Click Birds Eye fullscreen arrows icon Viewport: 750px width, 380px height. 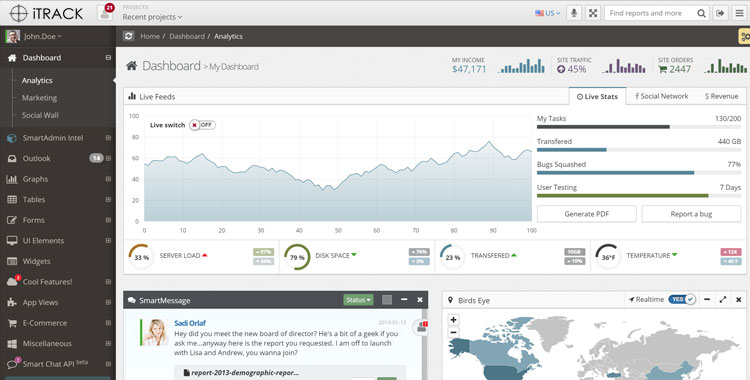click(x=723, y=300)
